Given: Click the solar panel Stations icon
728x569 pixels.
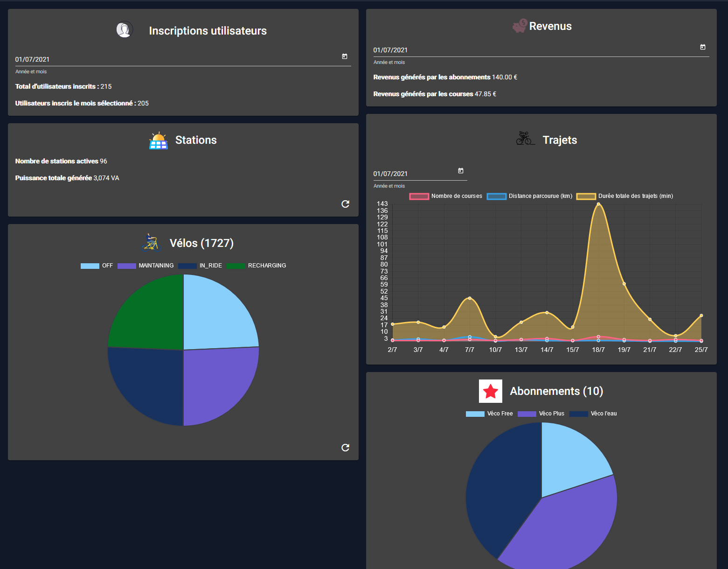Looking at the screenshot, I should coord(159,140).
